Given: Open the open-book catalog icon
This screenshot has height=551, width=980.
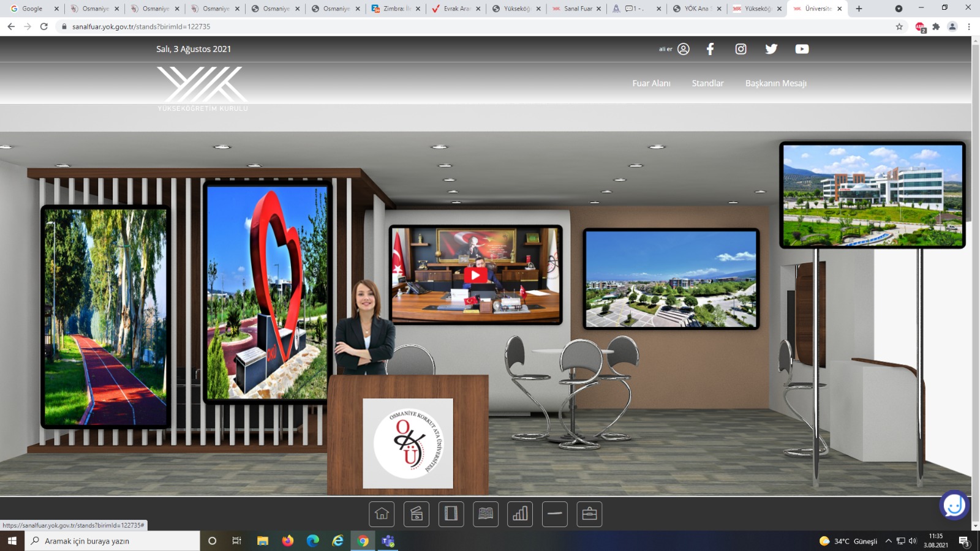Looking at the screenshot, I should click(x=486, y=514).
